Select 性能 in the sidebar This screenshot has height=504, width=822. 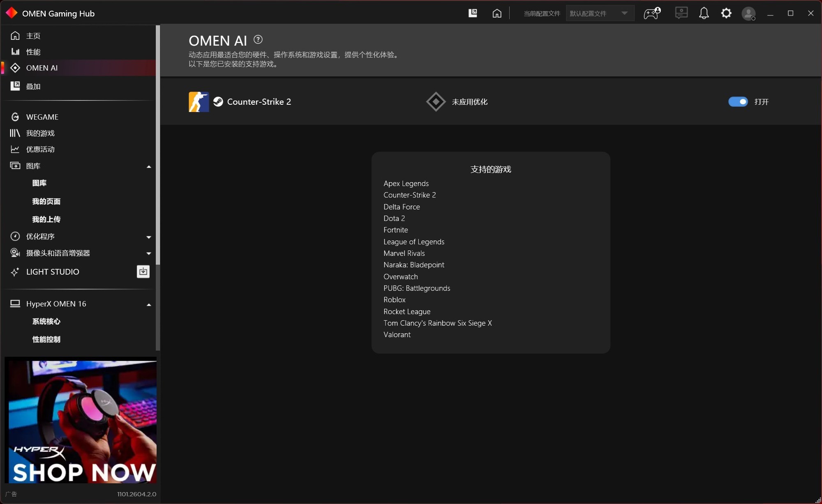(x=78, y=52)
